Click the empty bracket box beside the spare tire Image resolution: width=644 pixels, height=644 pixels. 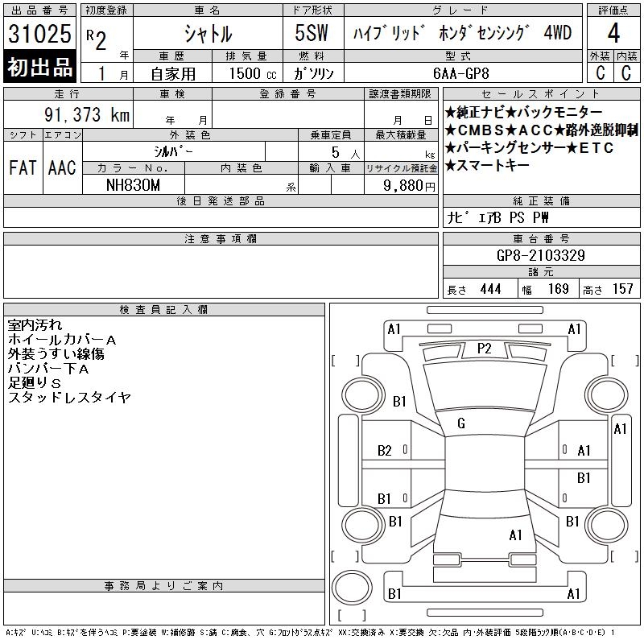coord(352,615)
